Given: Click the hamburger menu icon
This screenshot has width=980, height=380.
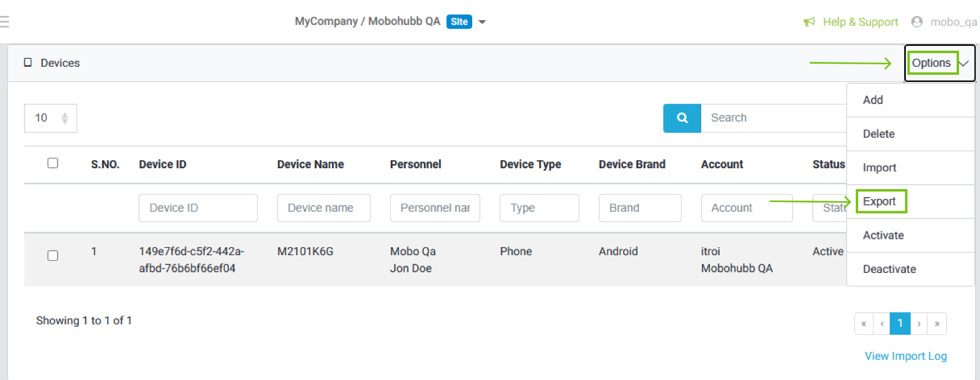Looking at the screenshot, I should (x=4, y=22).
